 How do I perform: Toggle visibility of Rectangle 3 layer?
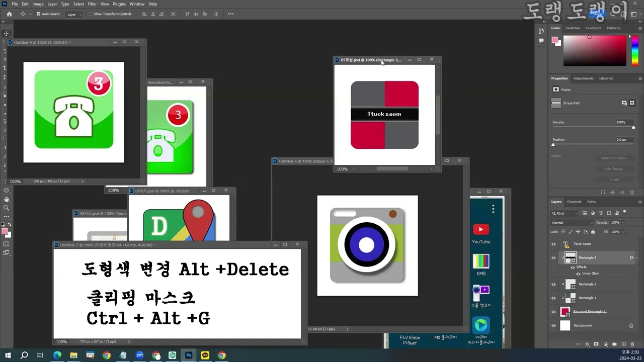pyautogui.click(x=554, y=258)
